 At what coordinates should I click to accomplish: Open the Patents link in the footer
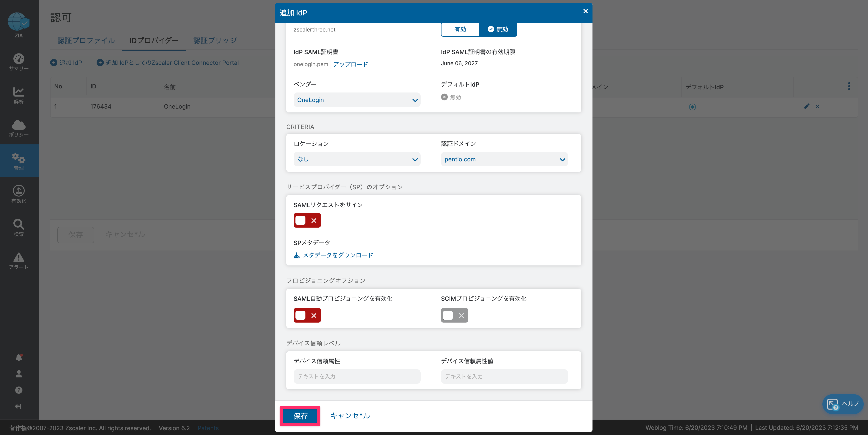(x=208, y=428)
